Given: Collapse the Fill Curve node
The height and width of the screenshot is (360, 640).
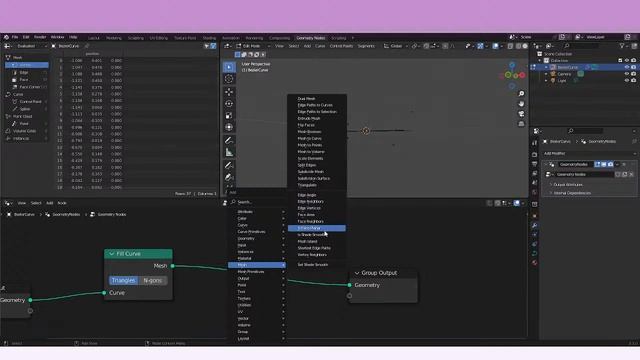Looking at the screenshot, I should (x=111, y=254).
